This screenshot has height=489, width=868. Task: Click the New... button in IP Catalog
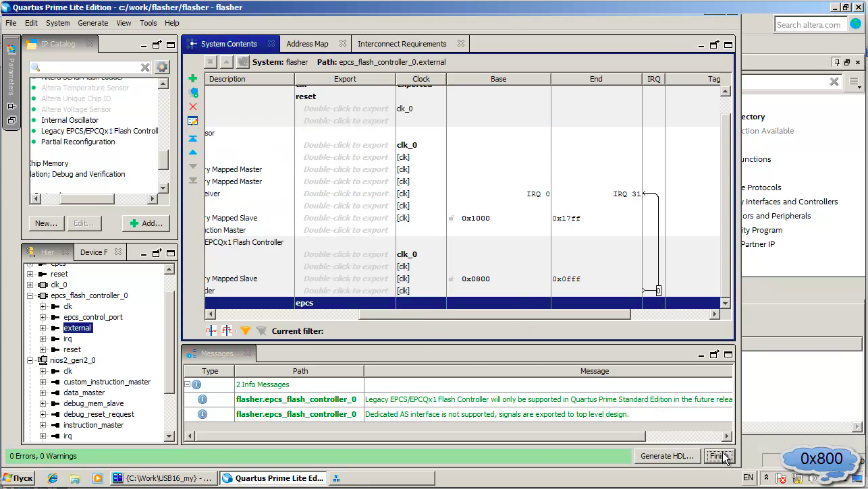point(46,223)
